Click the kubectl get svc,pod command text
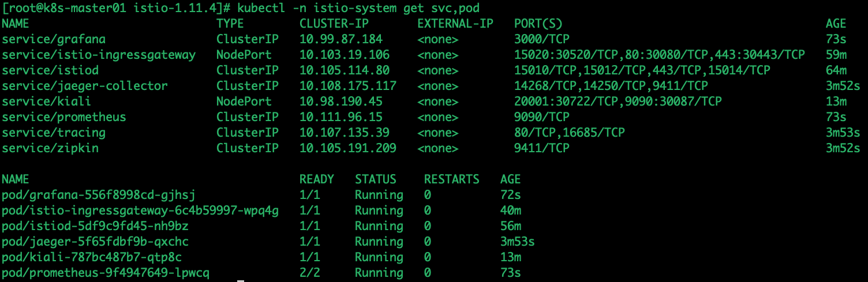The width and height of the screenshot is (868, 282). pyautogui.click(x=358, y=8)
